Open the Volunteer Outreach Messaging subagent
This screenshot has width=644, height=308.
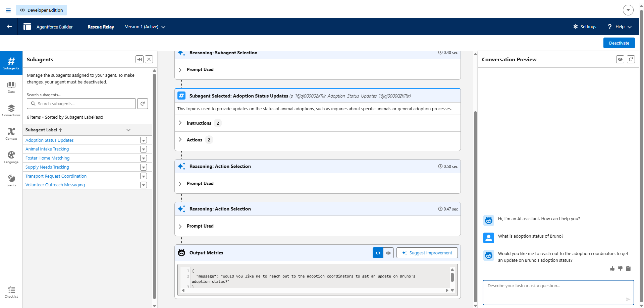pyautogui.click(x=55, y=185)
